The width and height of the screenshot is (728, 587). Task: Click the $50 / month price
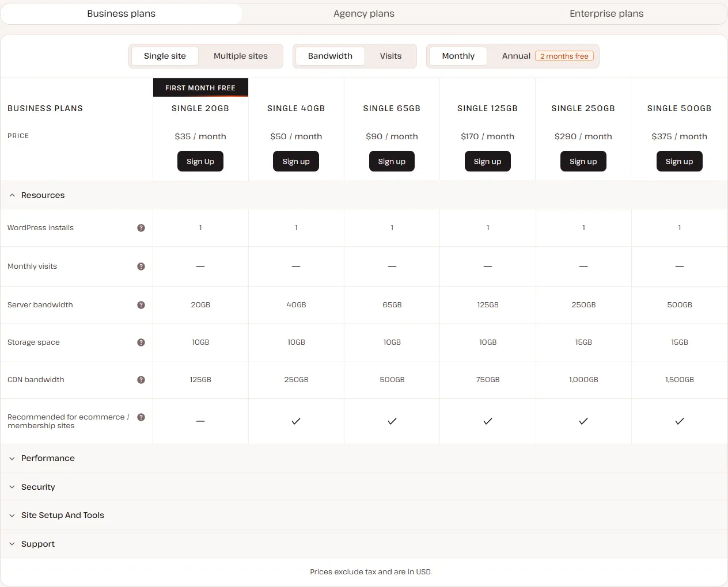[296, 136]
